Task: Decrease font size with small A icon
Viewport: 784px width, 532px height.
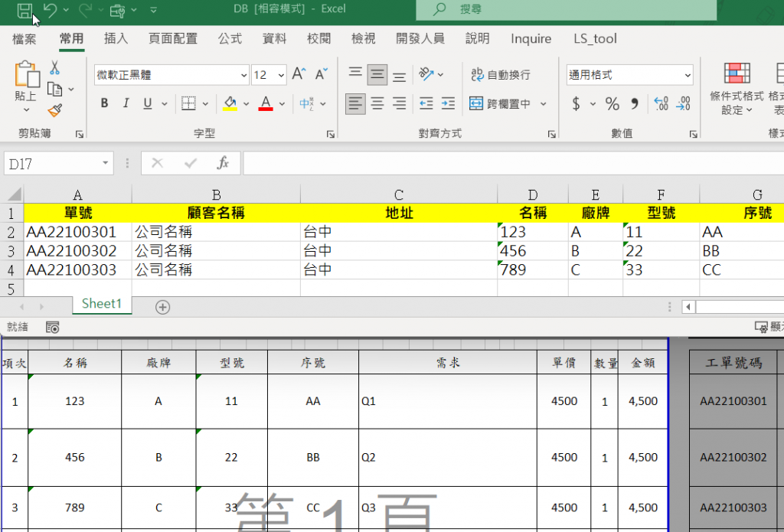Action: (x=321, y=74)
